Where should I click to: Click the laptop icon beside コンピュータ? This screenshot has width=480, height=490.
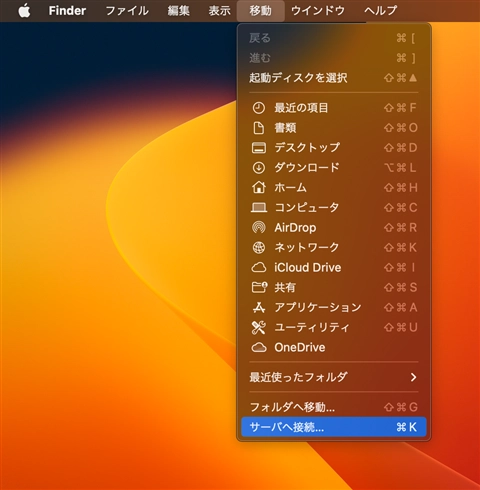pyautogui.click(x=259, y=208)
